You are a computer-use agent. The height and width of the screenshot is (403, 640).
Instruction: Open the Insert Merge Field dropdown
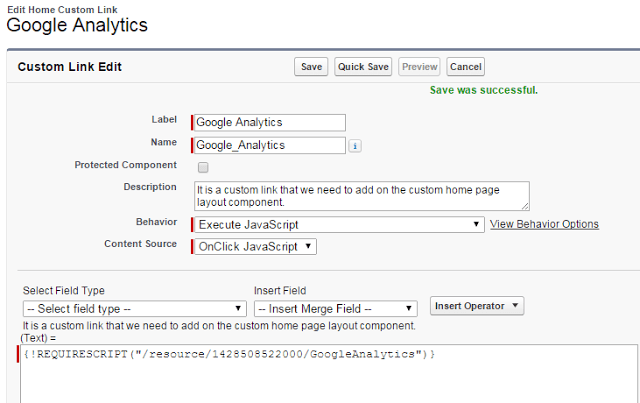tap(336, 309)
